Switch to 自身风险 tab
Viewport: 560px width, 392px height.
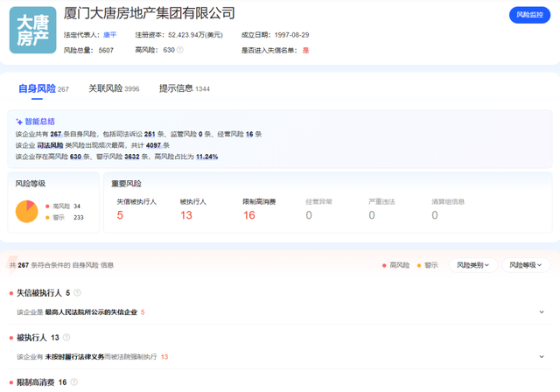coord(44,88)
